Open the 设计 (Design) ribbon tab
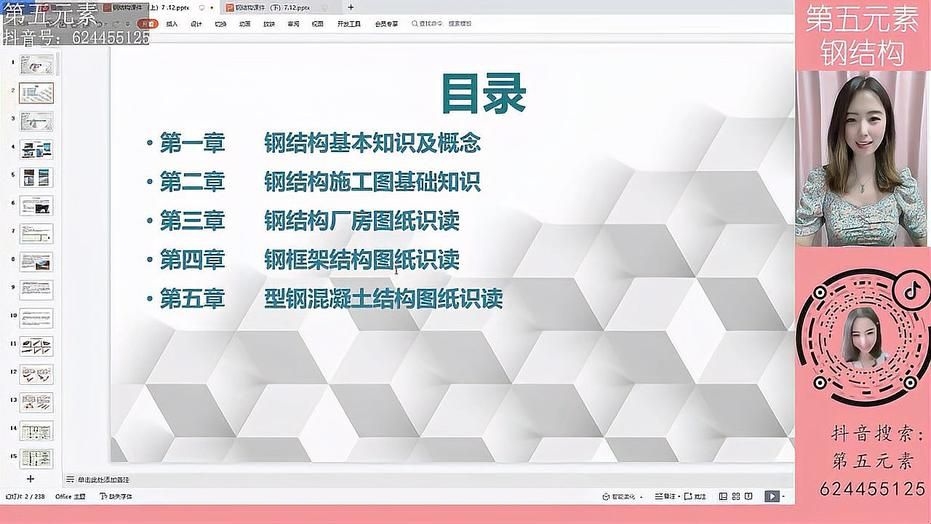This screenshot has height=524, width=931. point(197,24)
